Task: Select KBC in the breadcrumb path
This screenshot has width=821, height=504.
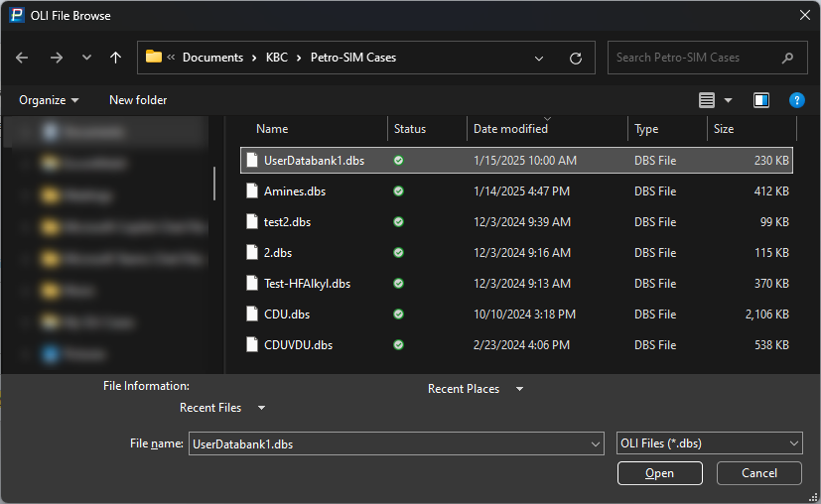Action: point(276,58)
